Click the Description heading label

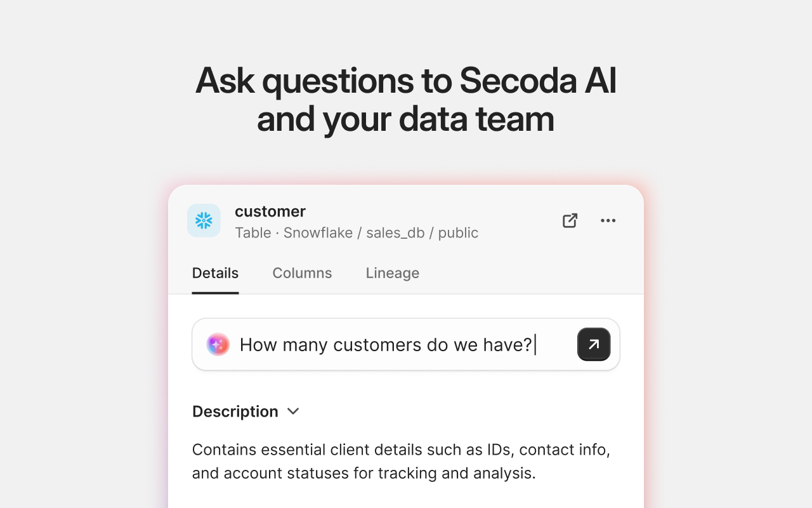click(x=235, y=411)
